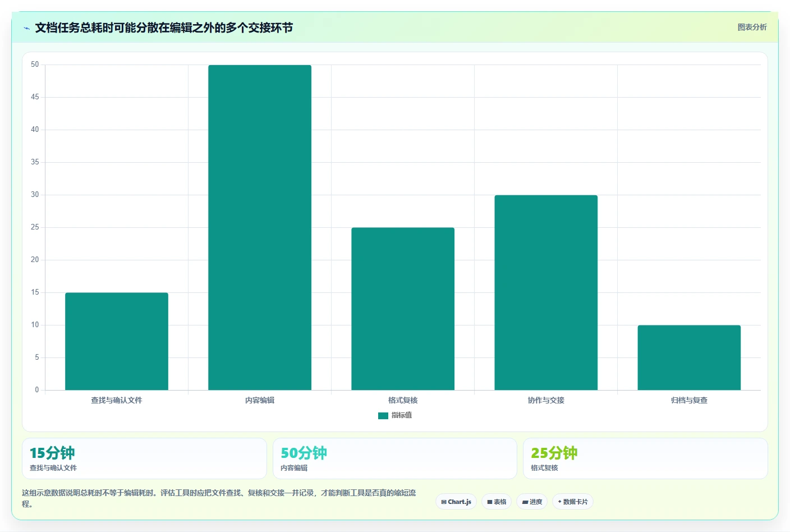Click the x-axis label 协作与交接

coord(546,400)
